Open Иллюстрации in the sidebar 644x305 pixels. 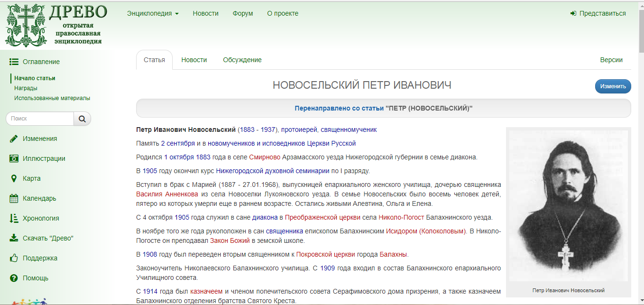pos(44,158)
